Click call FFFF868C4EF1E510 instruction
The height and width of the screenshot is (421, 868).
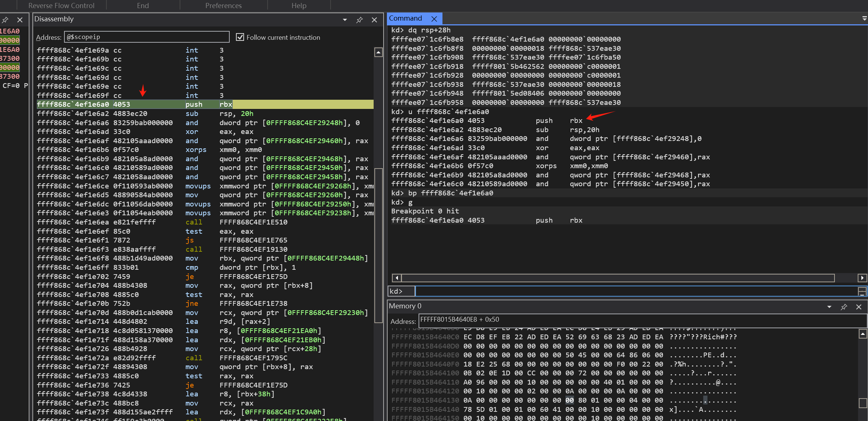pos(205,222)
